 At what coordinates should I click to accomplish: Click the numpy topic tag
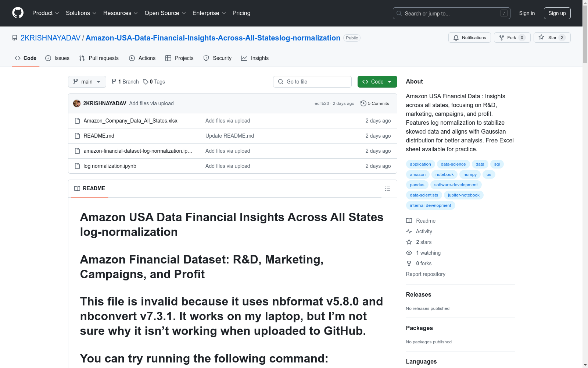coord(470,174)
